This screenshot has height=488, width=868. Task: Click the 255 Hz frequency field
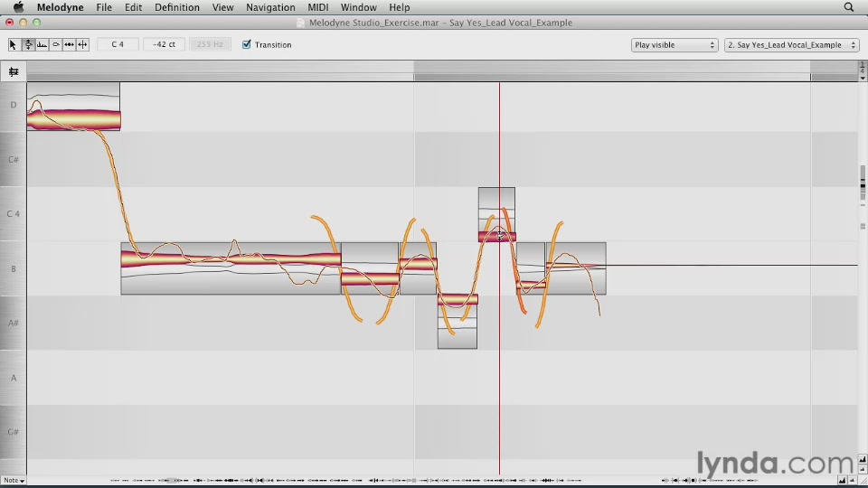point(210,44)
